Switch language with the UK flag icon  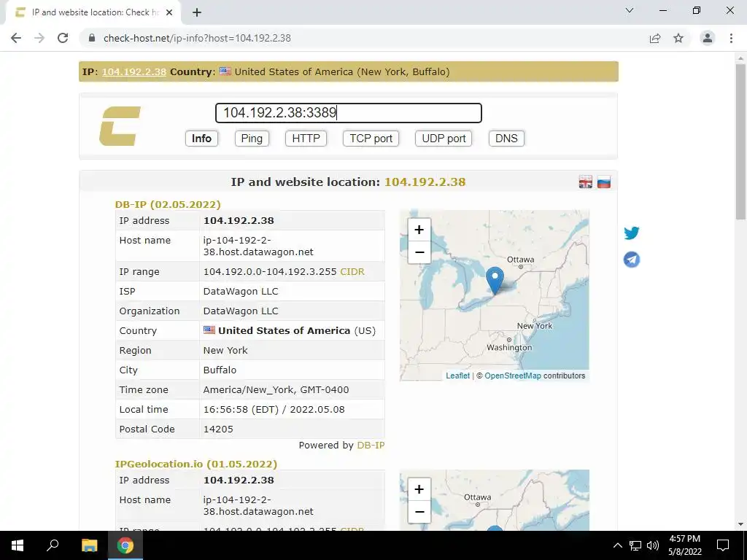point(586,182)
